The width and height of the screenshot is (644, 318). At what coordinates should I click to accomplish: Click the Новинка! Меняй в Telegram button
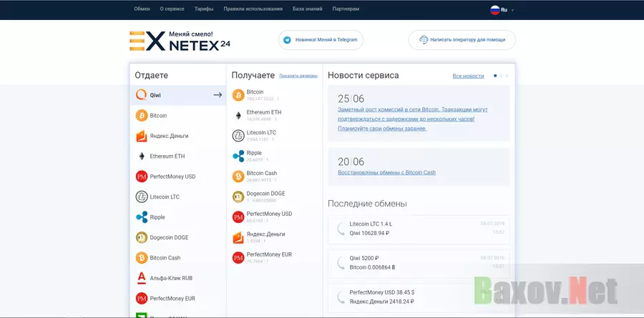point(321,40)
